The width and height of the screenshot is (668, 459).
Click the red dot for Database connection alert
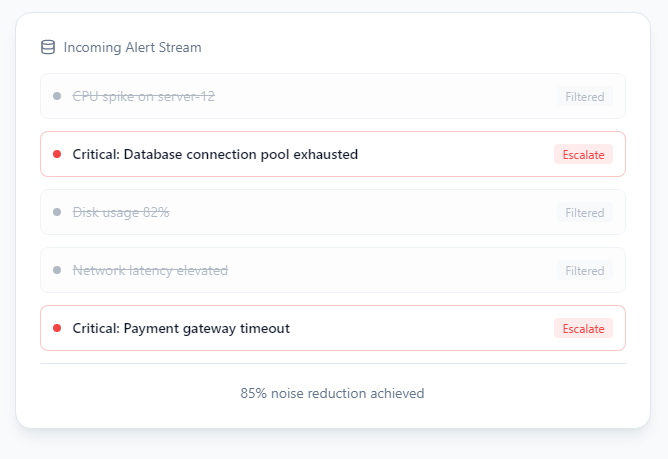tap(57, 155)
